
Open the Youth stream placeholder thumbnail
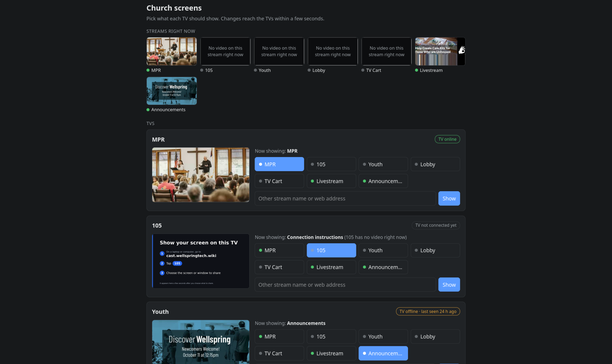279,51
